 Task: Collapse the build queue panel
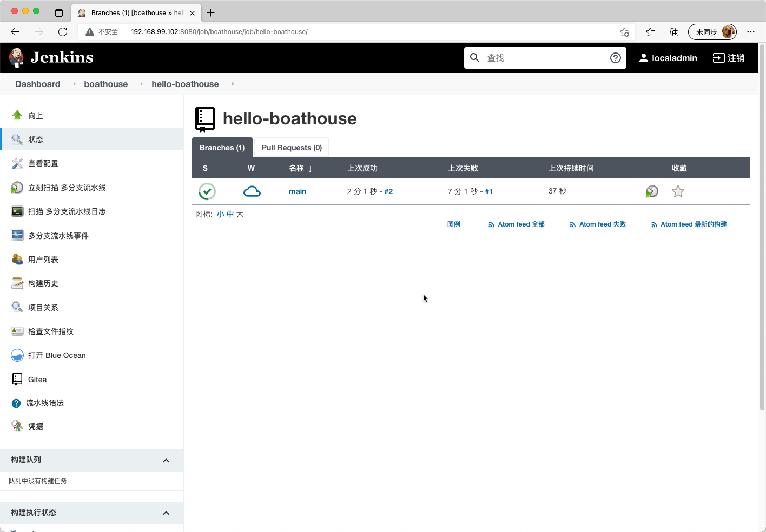[166, 461]
